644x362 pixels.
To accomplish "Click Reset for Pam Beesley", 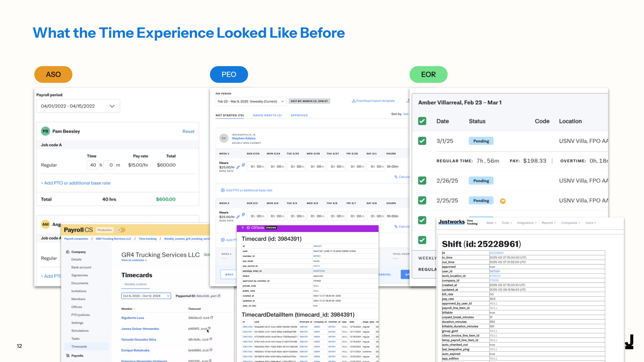I will [188, 131].
